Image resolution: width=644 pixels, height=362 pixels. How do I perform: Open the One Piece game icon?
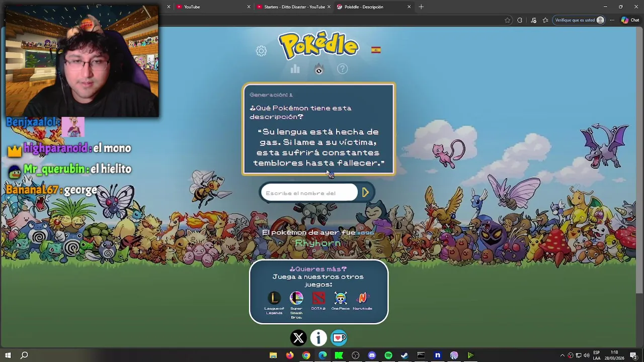(341, 298)
